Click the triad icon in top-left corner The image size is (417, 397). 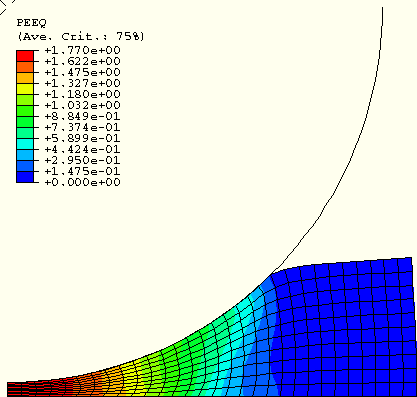point(5,5)
